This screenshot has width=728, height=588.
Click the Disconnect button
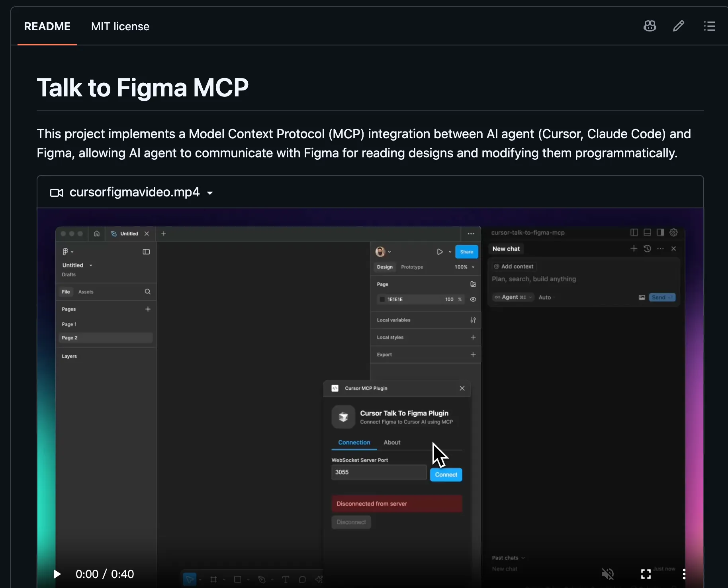[x=351, y=522]
